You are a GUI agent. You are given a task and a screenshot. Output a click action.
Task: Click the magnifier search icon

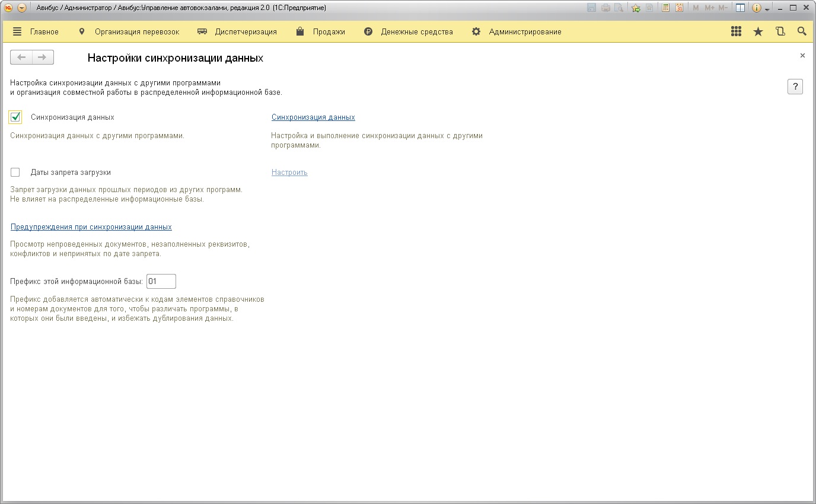(802, 32)
